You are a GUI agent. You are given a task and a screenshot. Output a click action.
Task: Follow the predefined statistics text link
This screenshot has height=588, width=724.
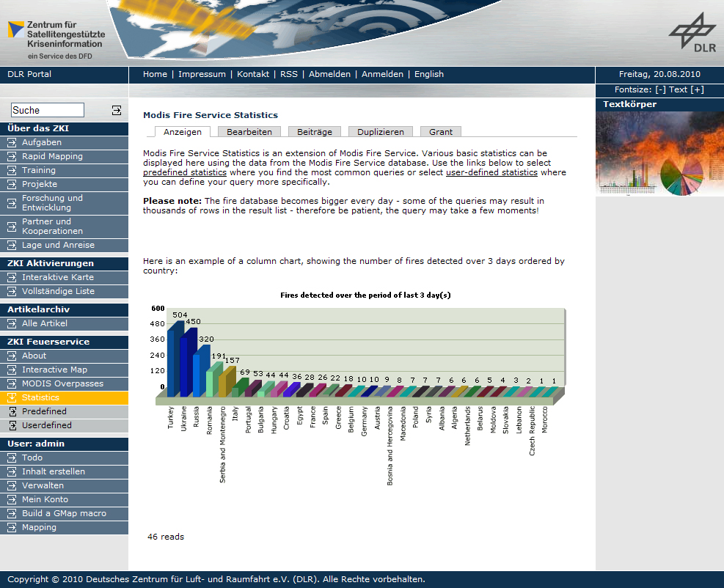point(184,172)
